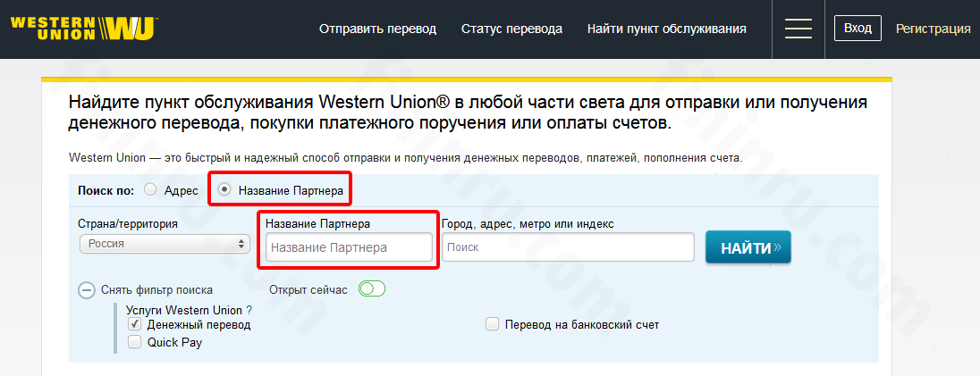Click the Город, адрес, метро или индекс label
The height and width of the screenshot is (376, 980).
click(528, 223)
